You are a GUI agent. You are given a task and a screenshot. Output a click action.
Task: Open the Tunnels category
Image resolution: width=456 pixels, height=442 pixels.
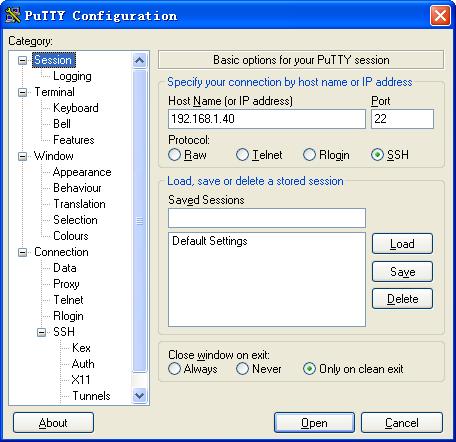91,396
